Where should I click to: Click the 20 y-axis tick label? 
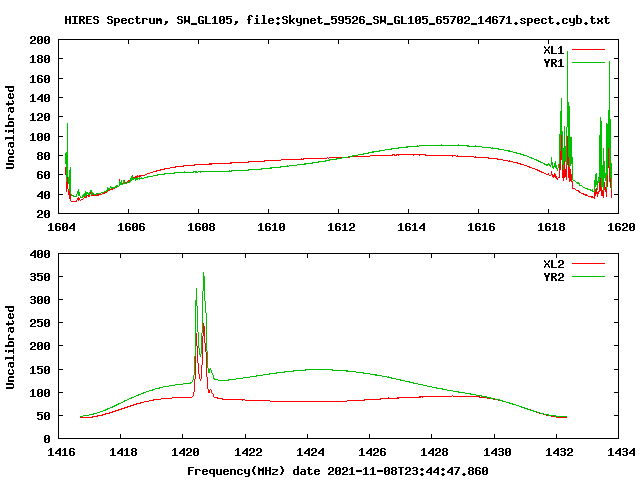[x=44, y=214]
